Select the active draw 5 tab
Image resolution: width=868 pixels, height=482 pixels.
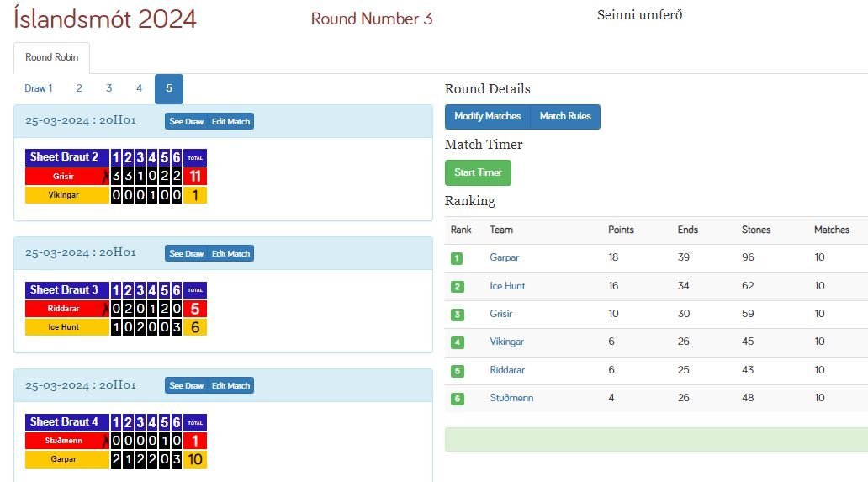pyautogui.click(x=169, y=88)
